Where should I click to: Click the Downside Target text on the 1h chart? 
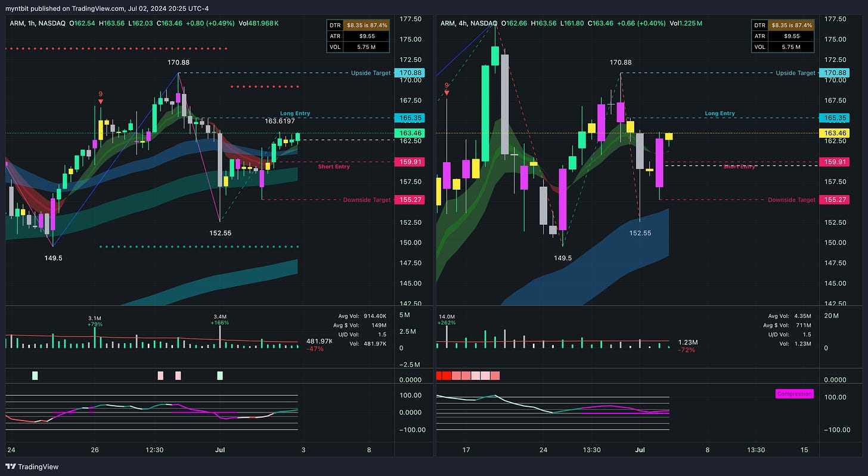click(x=367, y=200)
